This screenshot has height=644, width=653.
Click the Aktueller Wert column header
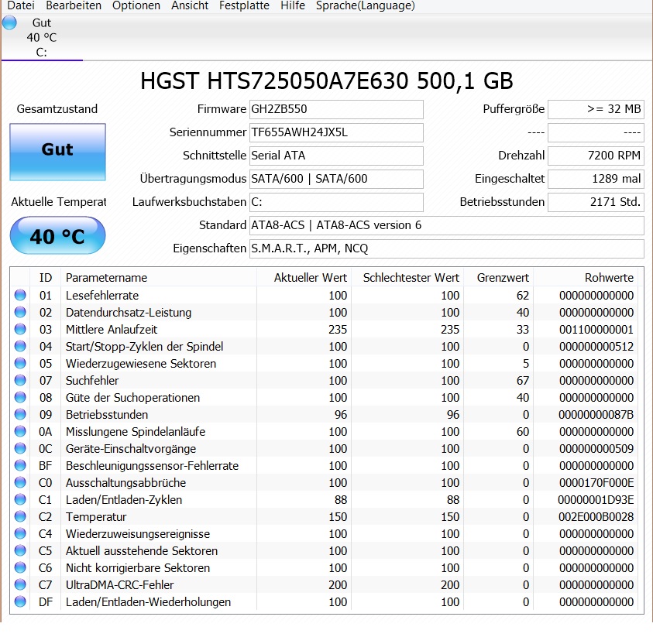pos(304,277)
